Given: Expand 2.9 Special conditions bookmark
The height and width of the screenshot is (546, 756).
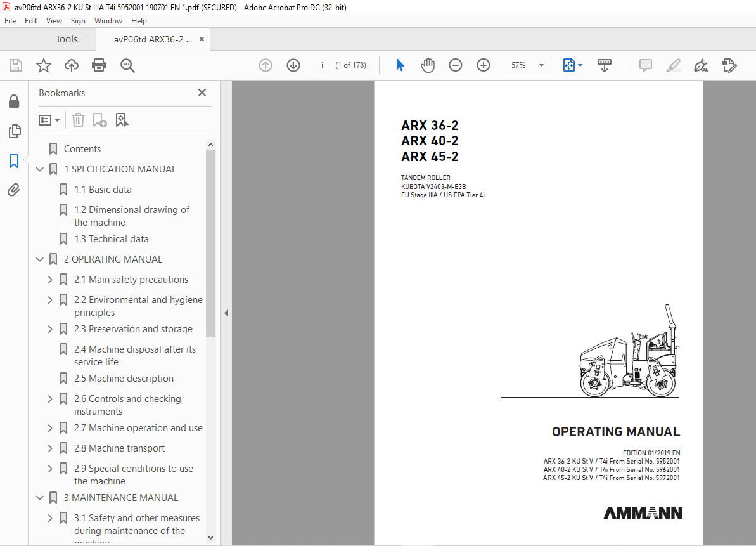Looking at the screenshot, I should [50, 469].
